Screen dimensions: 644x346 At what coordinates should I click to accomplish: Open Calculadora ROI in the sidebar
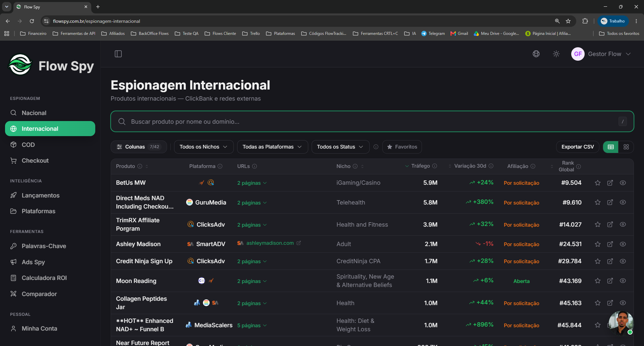(50, 278)
